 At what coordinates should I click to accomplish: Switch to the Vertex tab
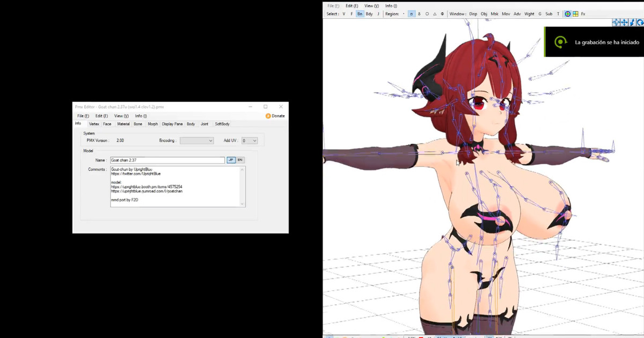94,124
